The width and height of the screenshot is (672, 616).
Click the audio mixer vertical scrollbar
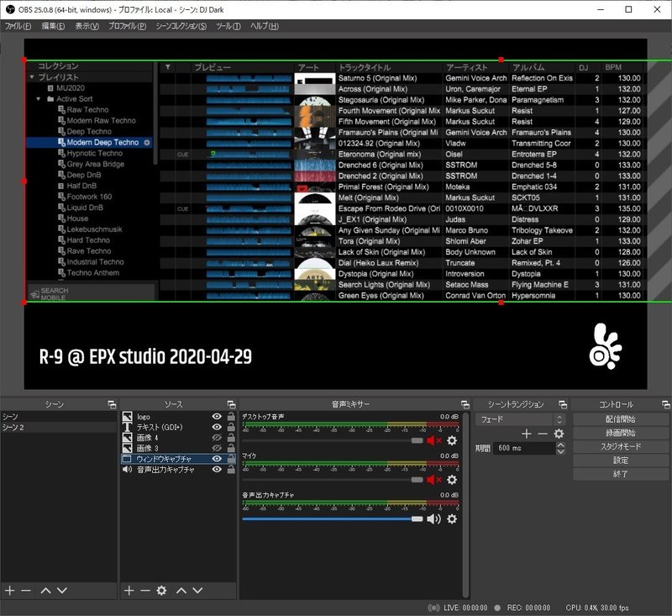click(465, 503)
